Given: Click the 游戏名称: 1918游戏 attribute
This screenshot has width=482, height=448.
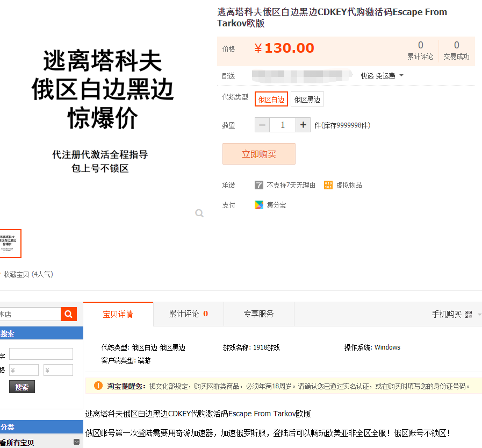Looking at the screenshot, I should [x=251, y=347].
